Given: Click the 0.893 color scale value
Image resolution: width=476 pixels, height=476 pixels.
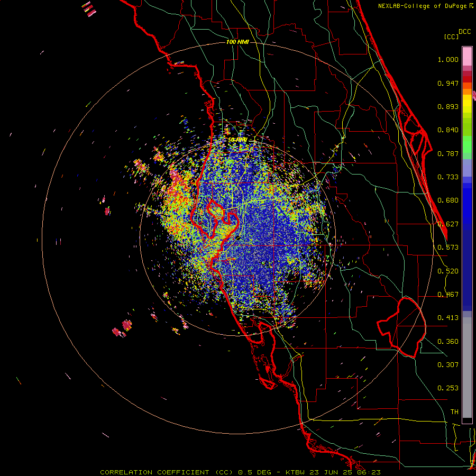Looking at the screenshot, I should click(448, 106).
